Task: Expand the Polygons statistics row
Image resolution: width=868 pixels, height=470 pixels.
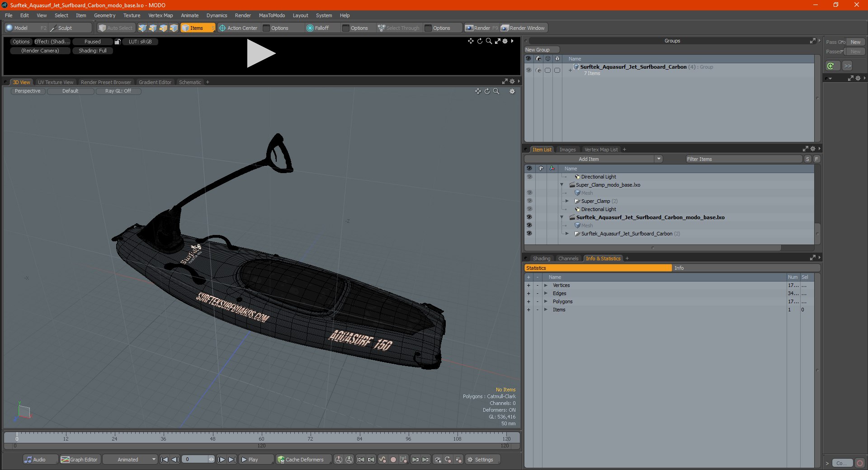Action: click(x=546, y=301)
